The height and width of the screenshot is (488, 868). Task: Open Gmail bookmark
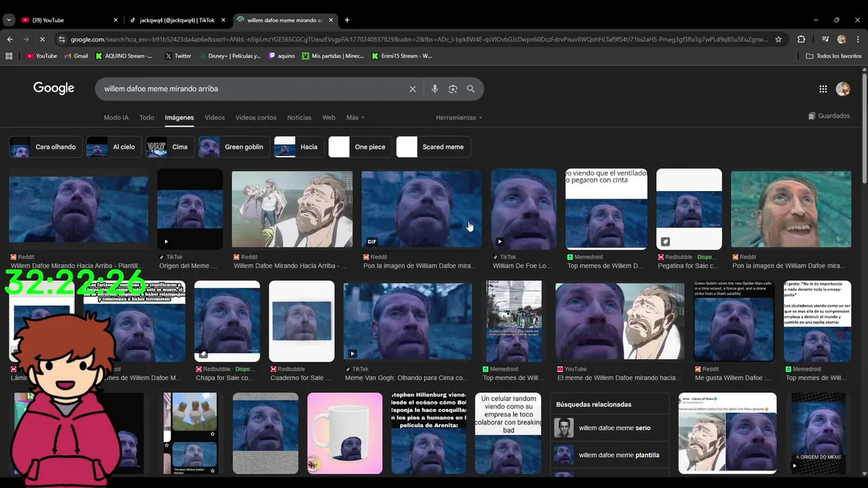coord(76,56)
